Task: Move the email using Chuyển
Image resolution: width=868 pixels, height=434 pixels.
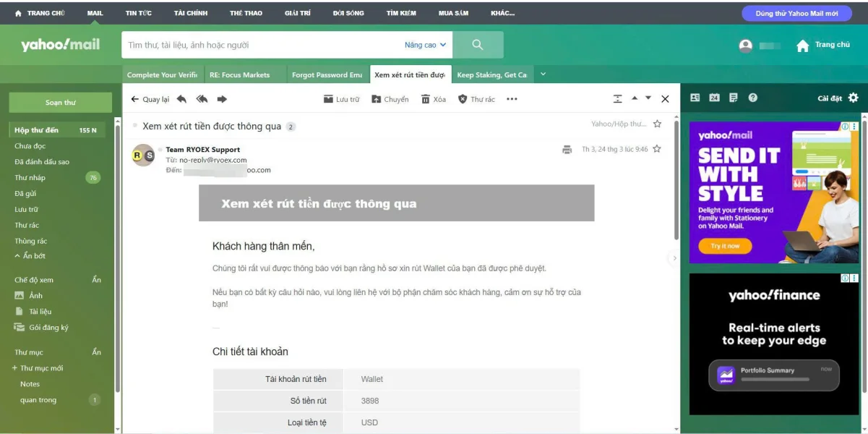Action: pos(390,99)
